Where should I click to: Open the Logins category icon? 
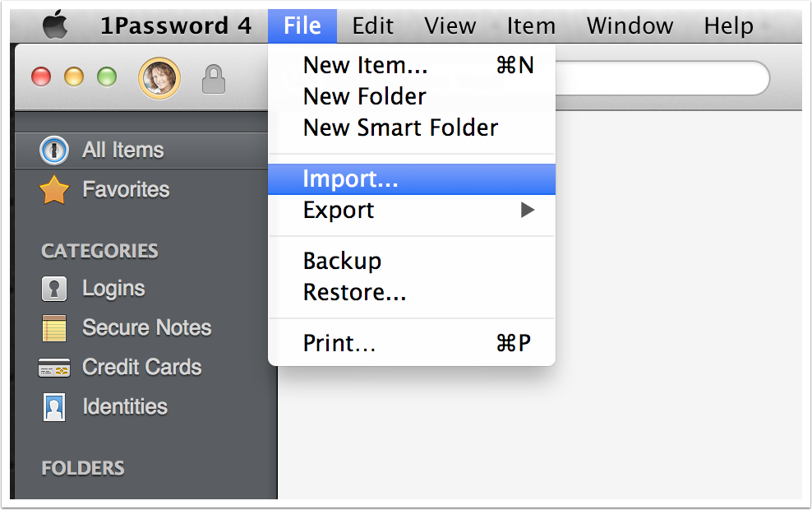pos(54,289)
